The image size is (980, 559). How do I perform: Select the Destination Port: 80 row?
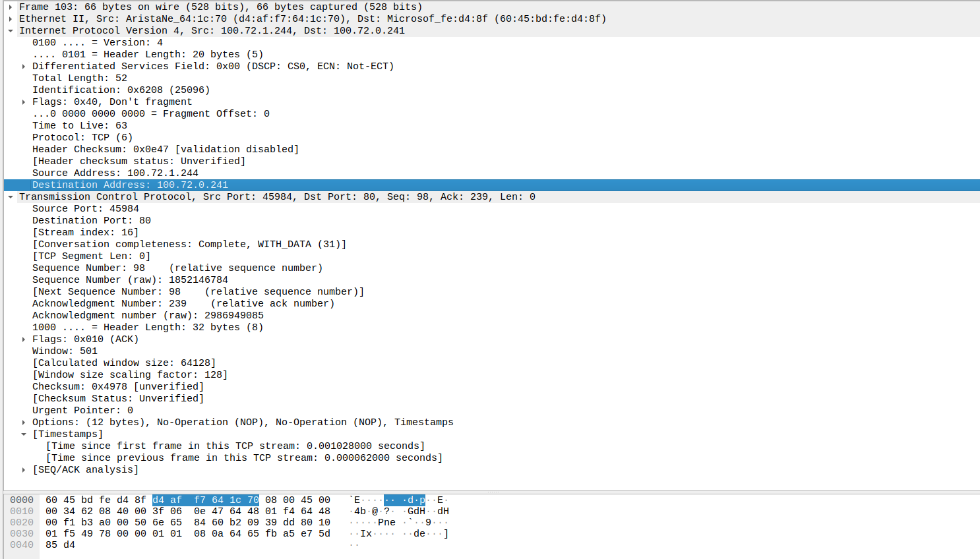pyautogui.click(x=492, y=220)
